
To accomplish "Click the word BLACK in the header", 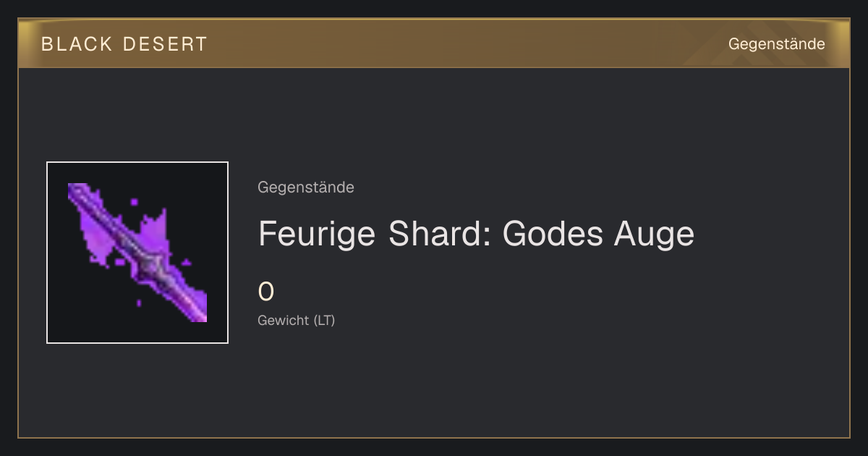I will 77,44.
